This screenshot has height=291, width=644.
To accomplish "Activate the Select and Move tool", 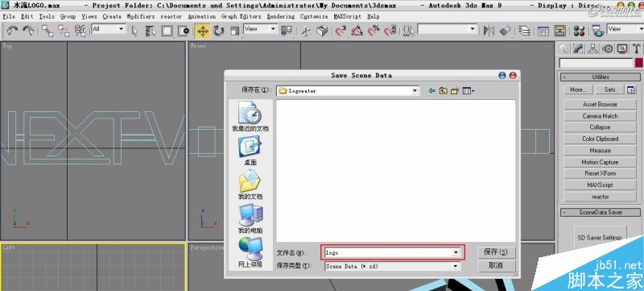I will pyautogui.click(x=202, y=31).
